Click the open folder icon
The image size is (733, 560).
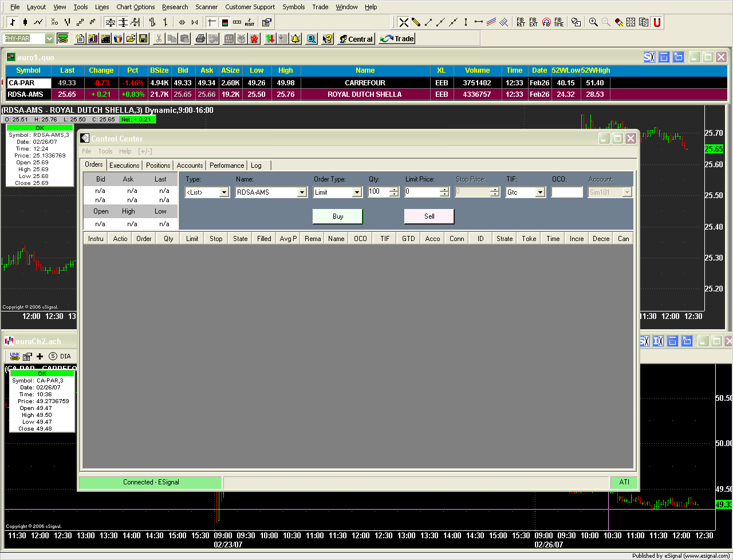click(x=131, y=39)
